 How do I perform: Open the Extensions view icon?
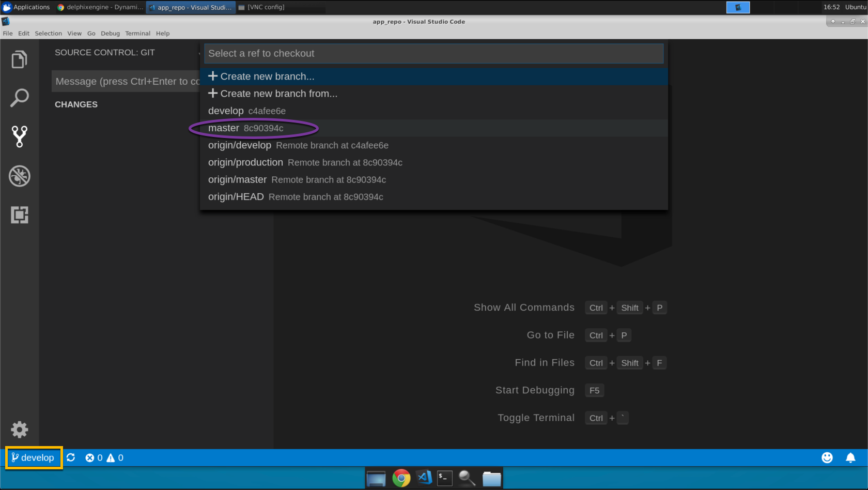tap(19, 215)
